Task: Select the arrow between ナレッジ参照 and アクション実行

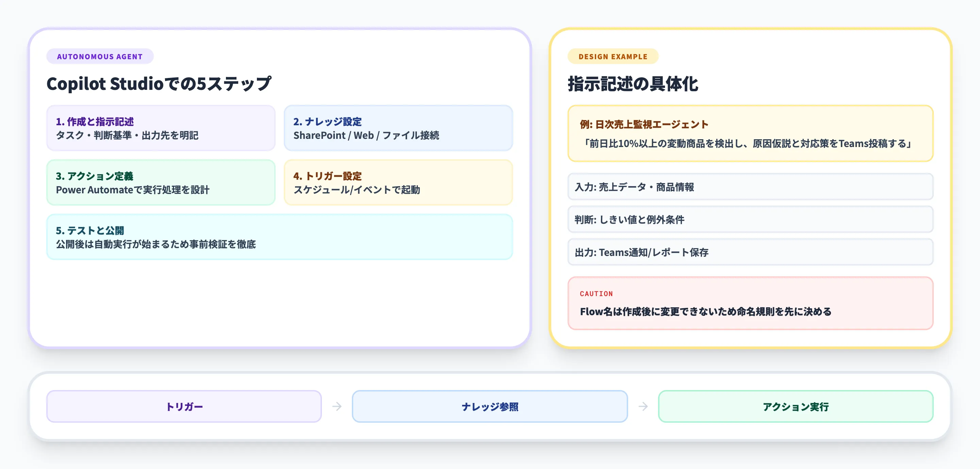Action: click(643, 406)
